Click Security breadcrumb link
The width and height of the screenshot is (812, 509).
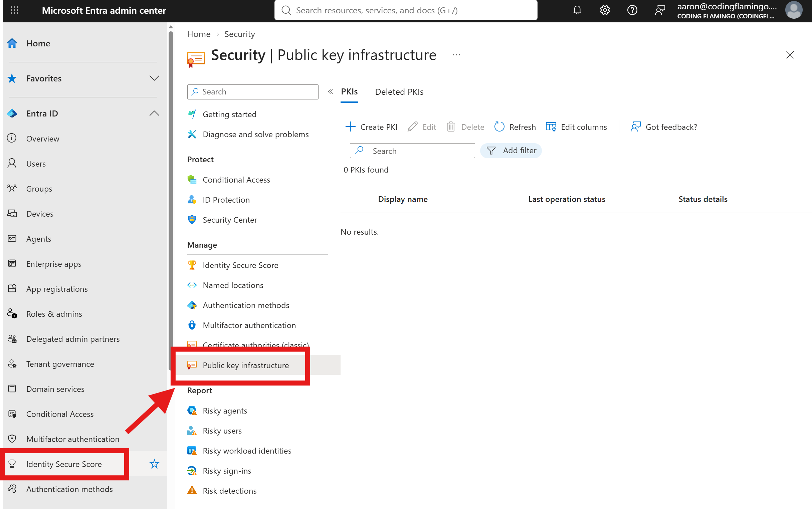point(239,34)
